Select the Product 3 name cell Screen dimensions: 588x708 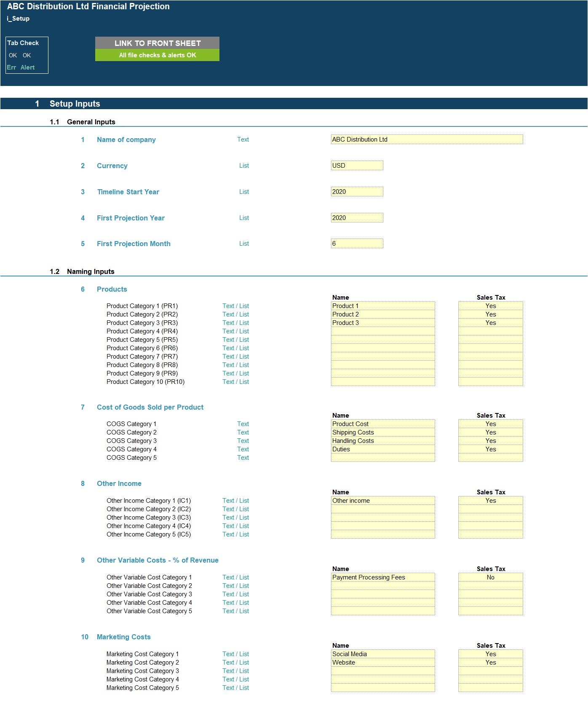pos(383,323)
